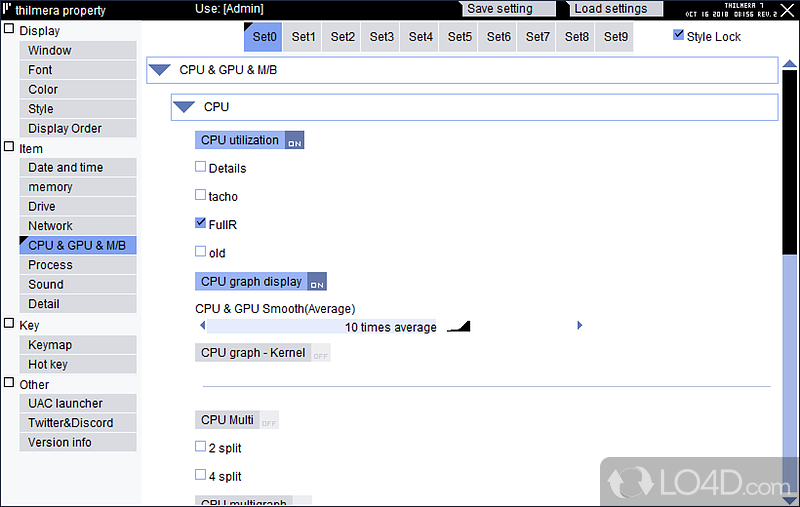Turn on CPU graph - Kernel toggle
The image size is (800, 507).
(x=263, y=352)
